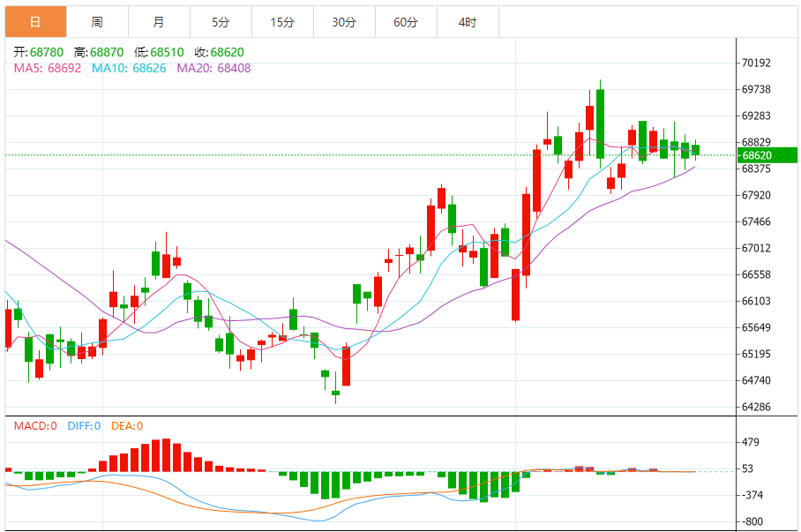Viewport: 801px width, 532px height.
Task: Click the 66103 price axis label
Action: (756, 301)
